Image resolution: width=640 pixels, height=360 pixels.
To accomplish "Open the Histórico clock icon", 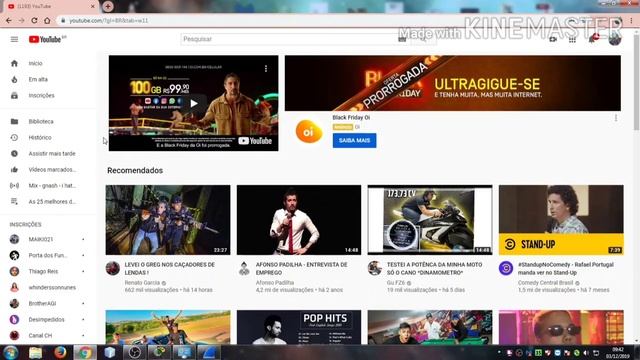I will [14, 138].
